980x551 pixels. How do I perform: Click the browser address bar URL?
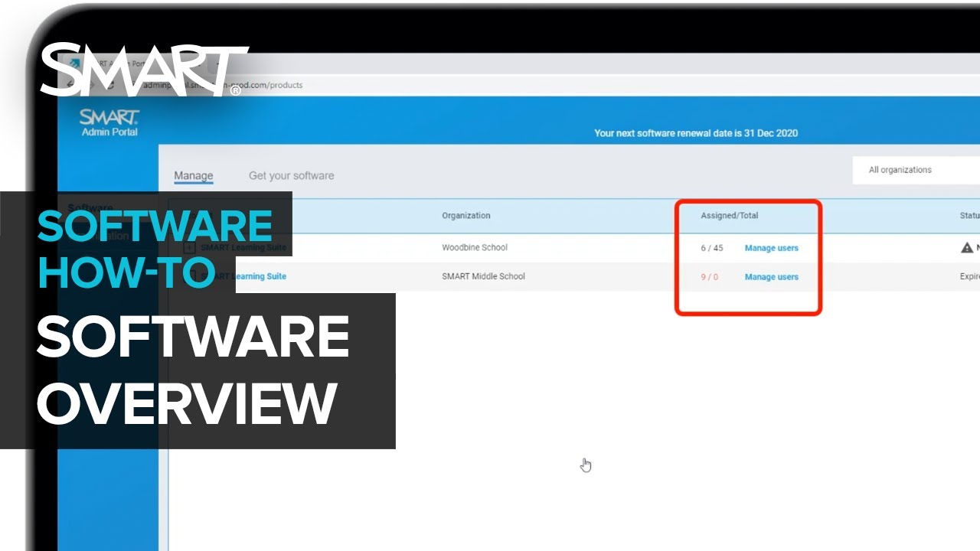click(222, 85)
